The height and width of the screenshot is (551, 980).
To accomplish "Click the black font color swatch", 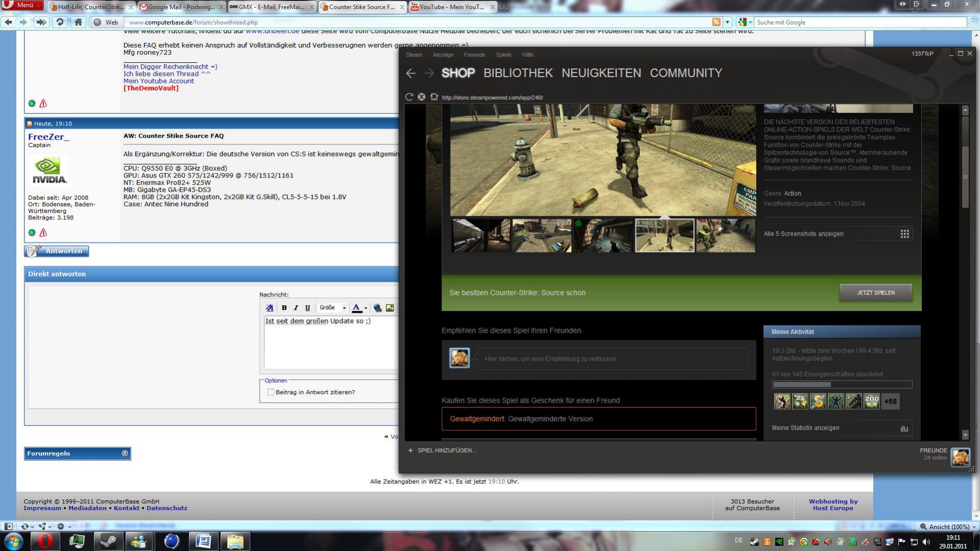I will (357, 308).
